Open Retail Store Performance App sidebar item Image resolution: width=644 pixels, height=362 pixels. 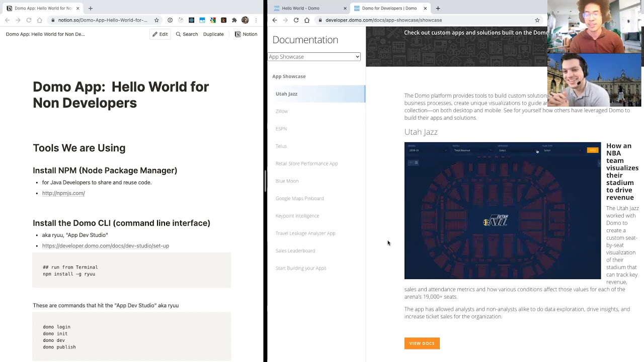coord(307,163)
